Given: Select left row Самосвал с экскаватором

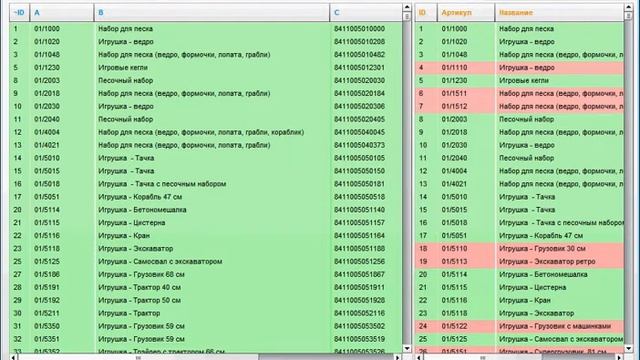Looking at the screenshot, I should pyautogui.click(x=206, y=261).
